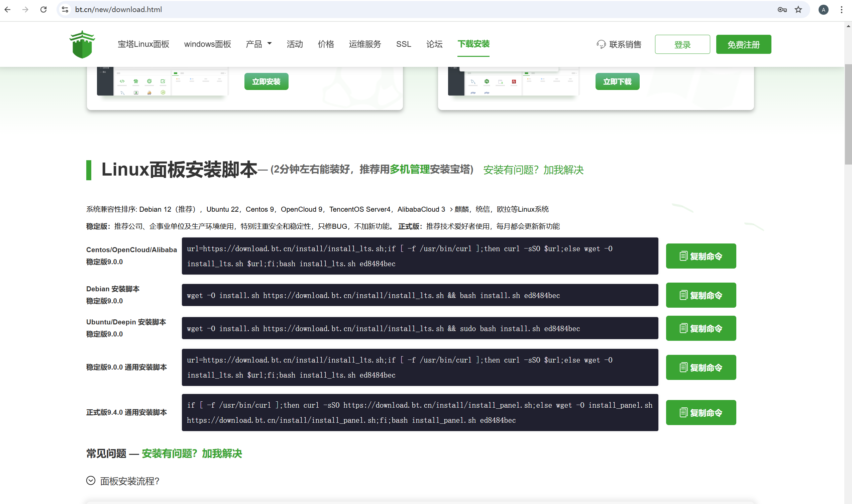Open SSL nav item
This screenshot has height=504, width=852.
point(403,44)
